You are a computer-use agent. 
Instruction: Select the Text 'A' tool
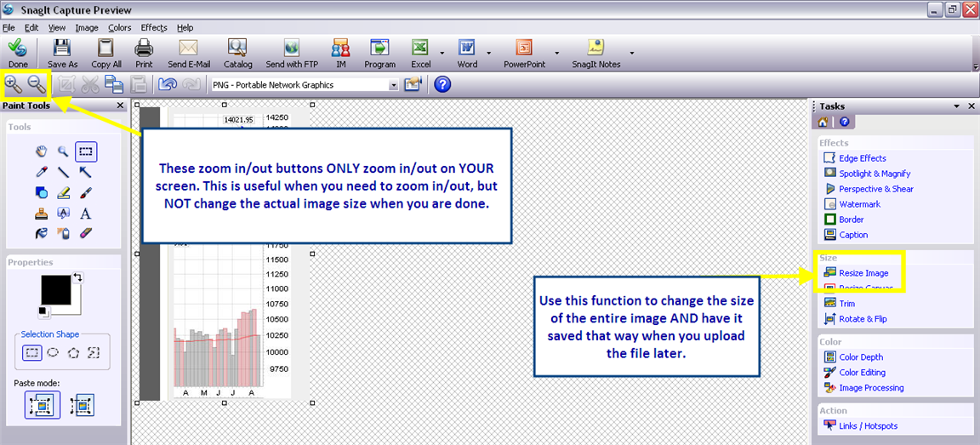[86, 213]
